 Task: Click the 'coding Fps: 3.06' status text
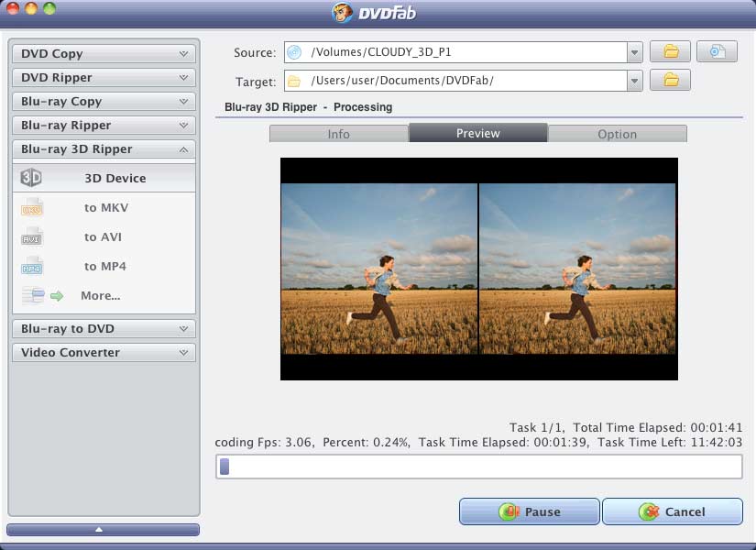[264, 442]
